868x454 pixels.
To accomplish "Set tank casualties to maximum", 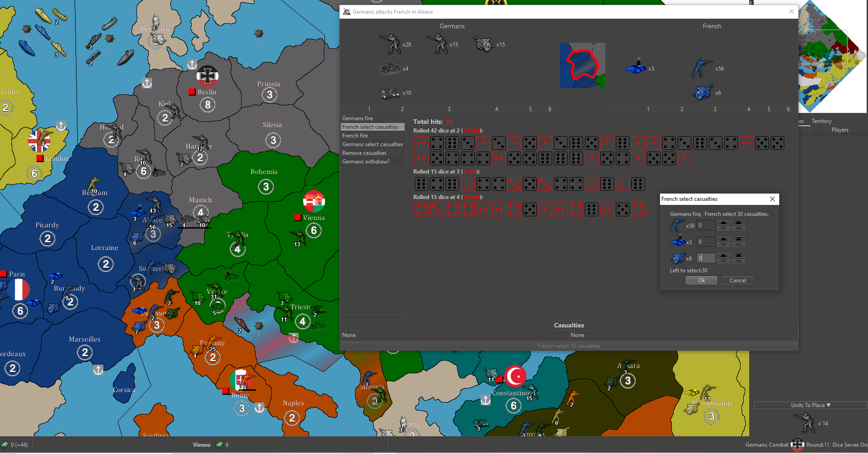I will (x=738, y=239).
